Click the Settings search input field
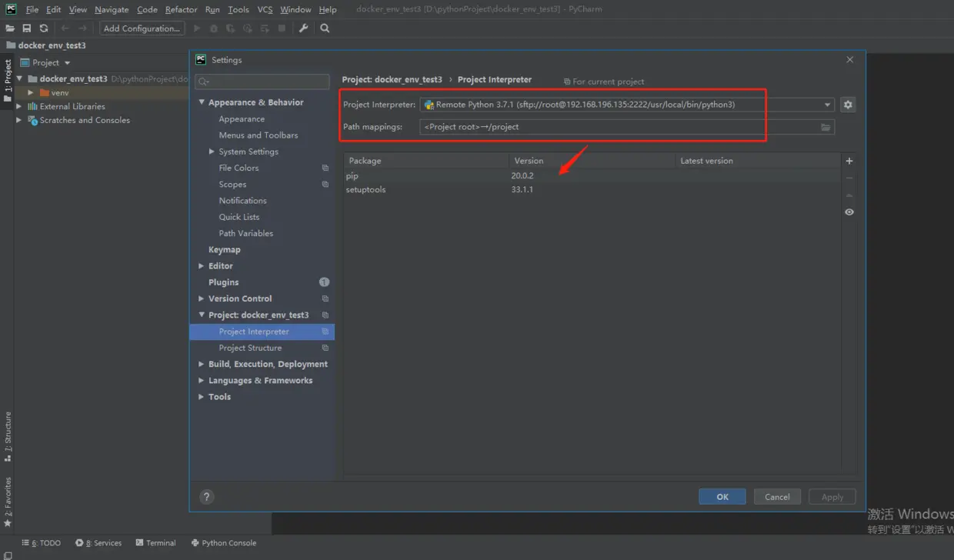954x560 pixels. pyautogui.click(x=262, y=82)
